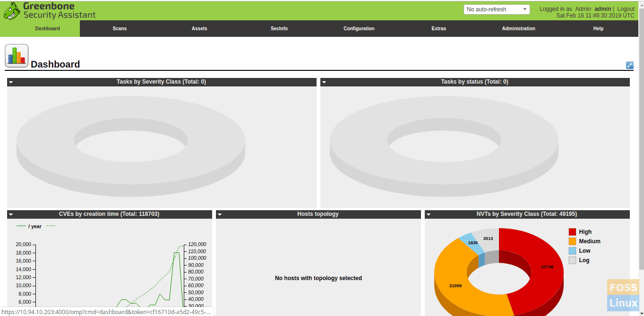Click 'No hosts with topology selected' message
This screenshot has height=316, width=644.
(318, 278)
